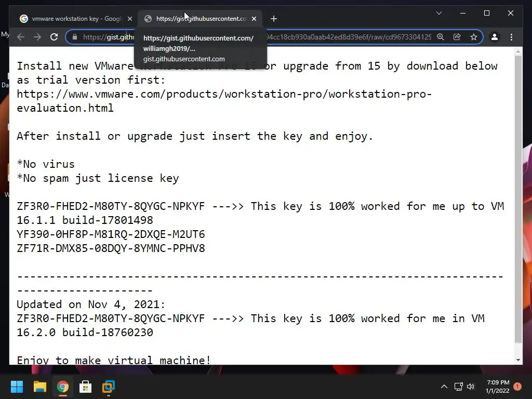Open the notification badge in the tray
532x399 pixels.
click(517, 387)
